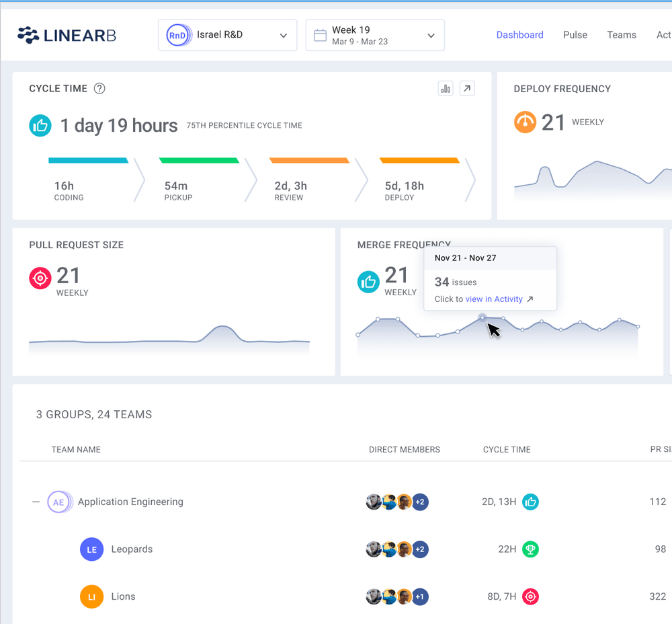
Task: Click the thumbs-up icon next to Cycle Time
Action: point(40,126)
